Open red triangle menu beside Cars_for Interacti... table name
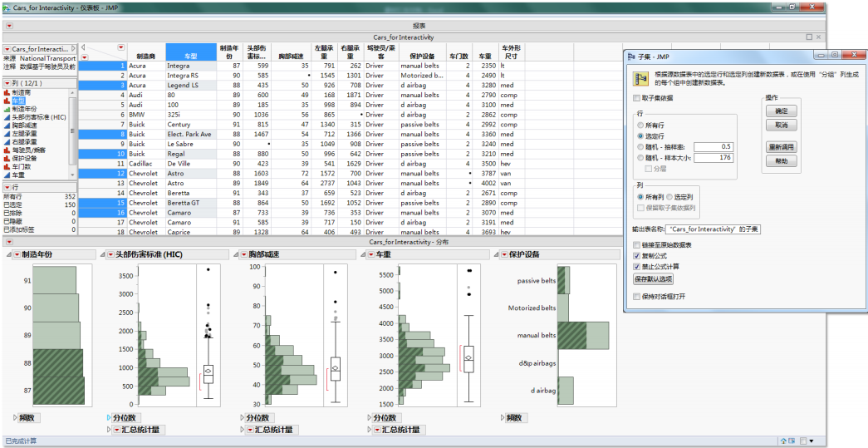This screenshot has height=448, width=868. click(7, 49)
